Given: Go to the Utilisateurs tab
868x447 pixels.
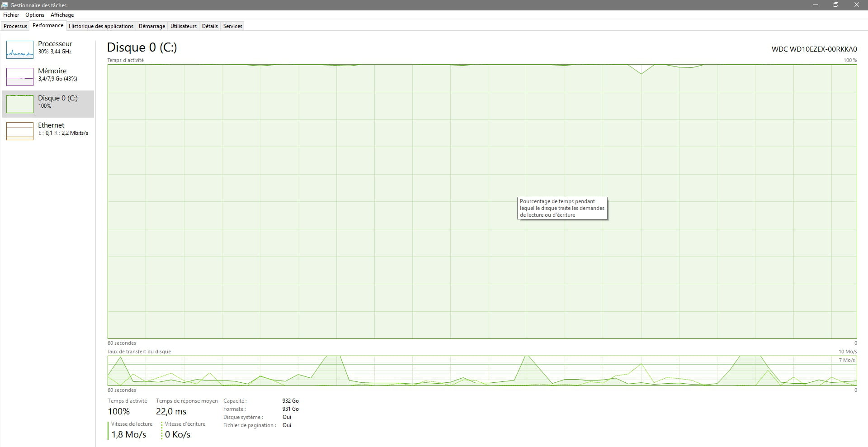Looking at the screenshot, I should (x=183, y=26).
